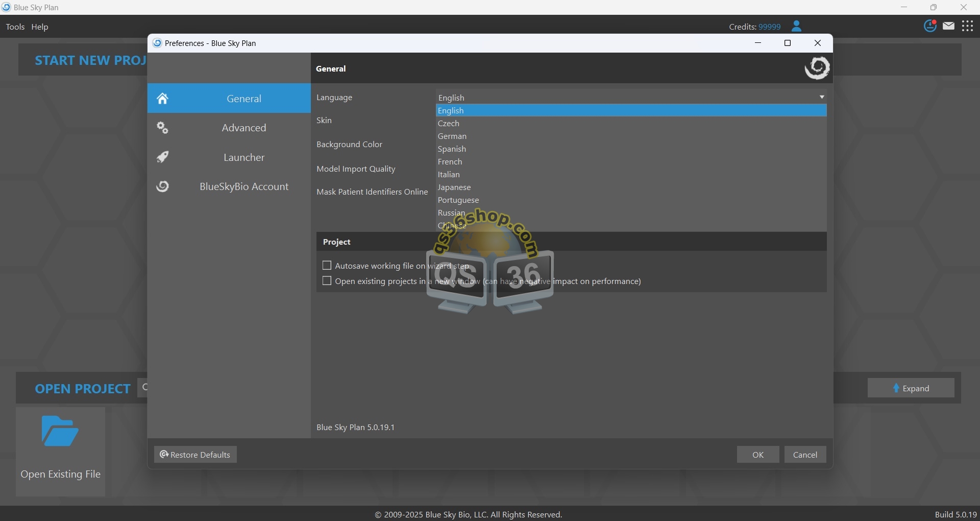Click the blue folder icon in main window

(60, 431)
